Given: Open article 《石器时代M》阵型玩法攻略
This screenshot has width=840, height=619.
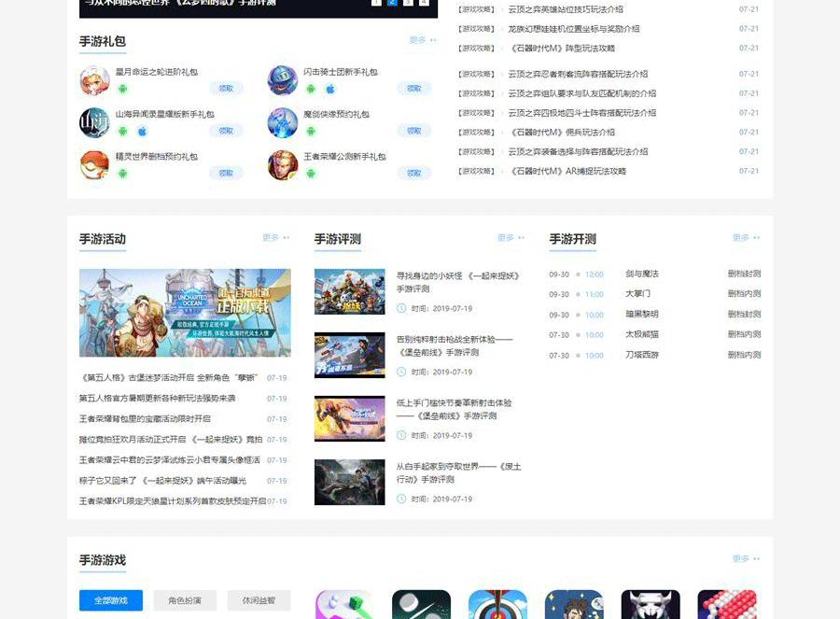Looking at the screenshot, I should pos(562,49).
